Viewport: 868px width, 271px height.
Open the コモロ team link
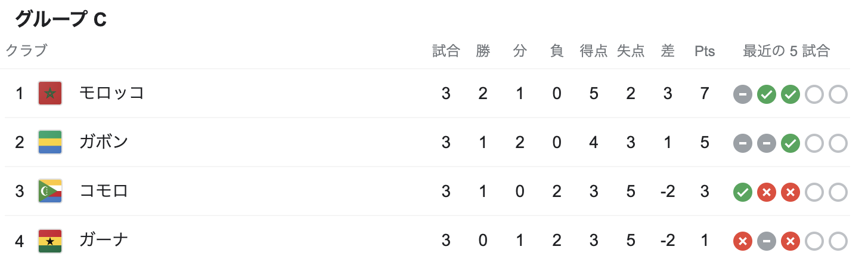(x=104, y=192)
